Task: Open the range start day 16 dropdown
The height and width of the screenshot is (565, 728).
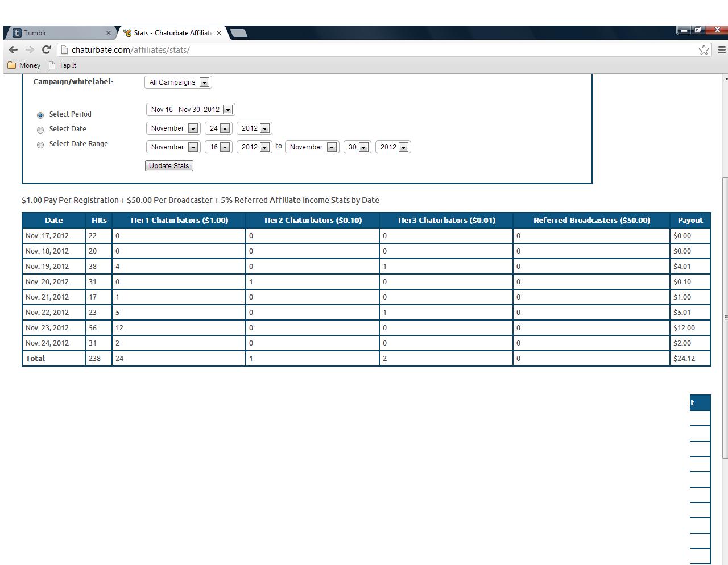Action: 218,147
